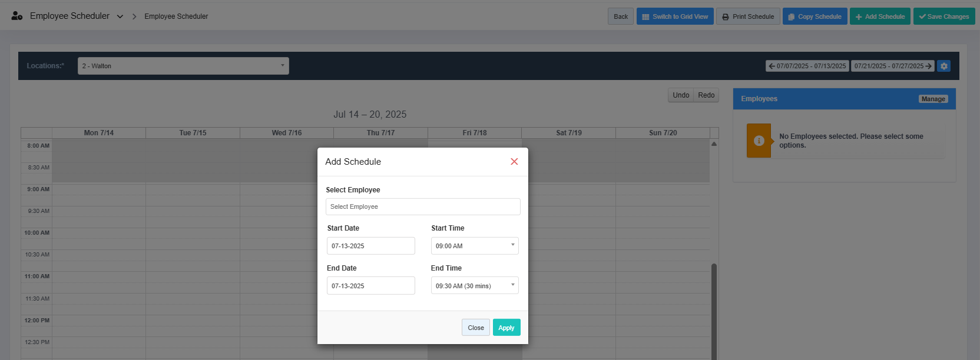Click the 11:00 AM time row label
The height and width of the screenshot is (360, 980).
37,276
